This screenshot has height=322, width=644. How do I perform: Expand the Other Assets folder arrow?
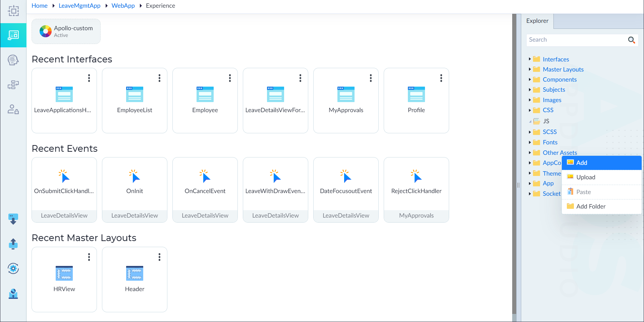click(530, 152)
